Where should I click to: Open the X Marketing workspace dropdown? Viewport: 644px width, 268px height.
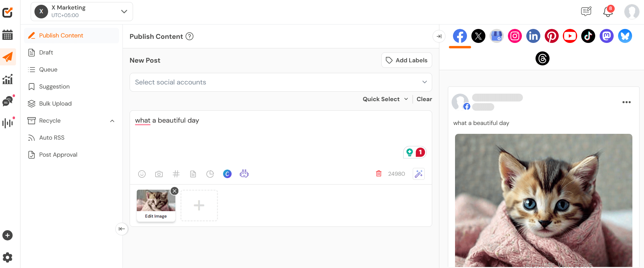pos(82,12)
